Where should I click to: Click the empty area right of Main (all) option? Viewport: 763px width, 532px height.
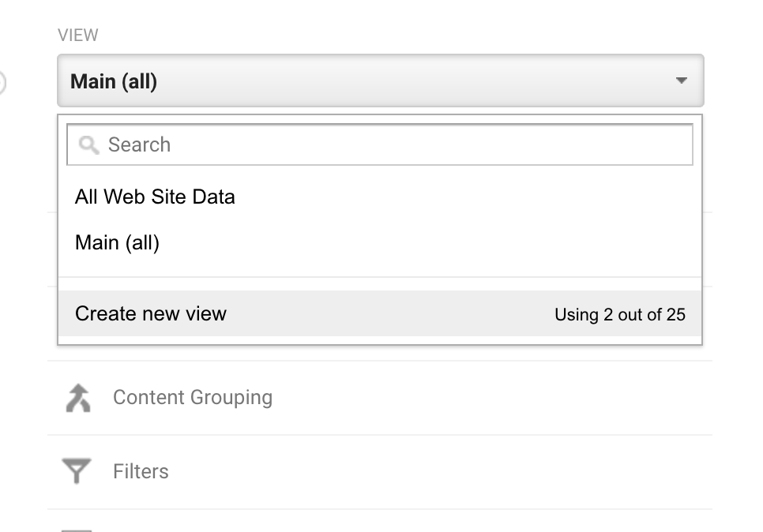(x=428, y=242)
